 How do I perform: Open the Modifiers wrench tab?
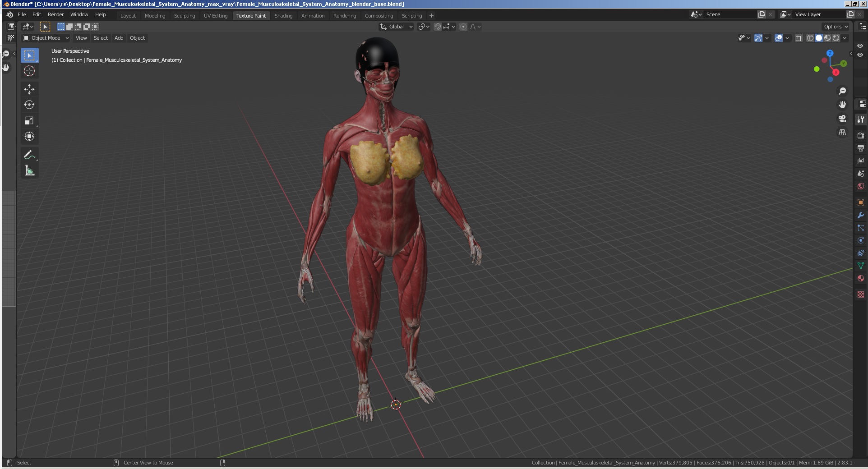(x=861, y=215)
